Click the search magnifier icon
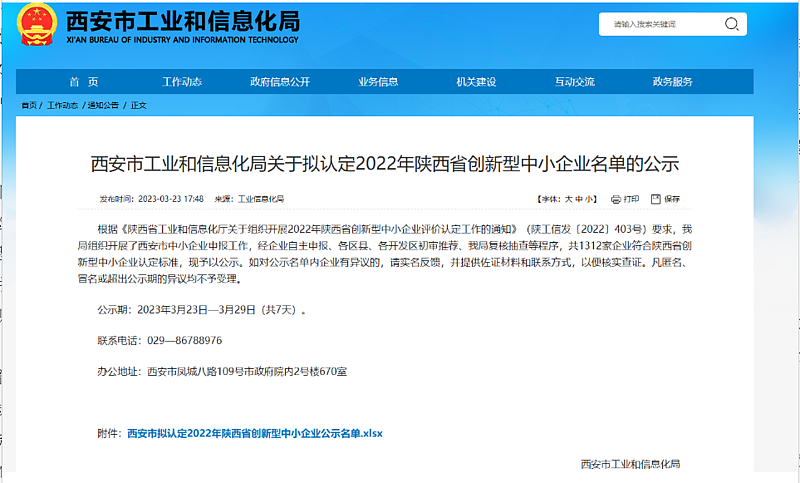Image resolution: width=800 pixels, height=483 pixels. [733, 24]
